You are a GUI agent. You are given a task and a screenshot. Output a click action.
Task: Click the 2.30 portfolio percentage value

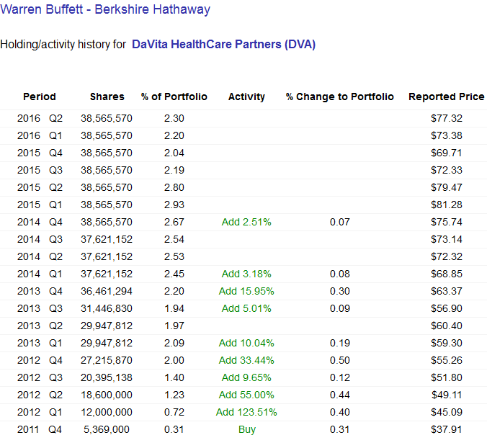coord(174,119)
